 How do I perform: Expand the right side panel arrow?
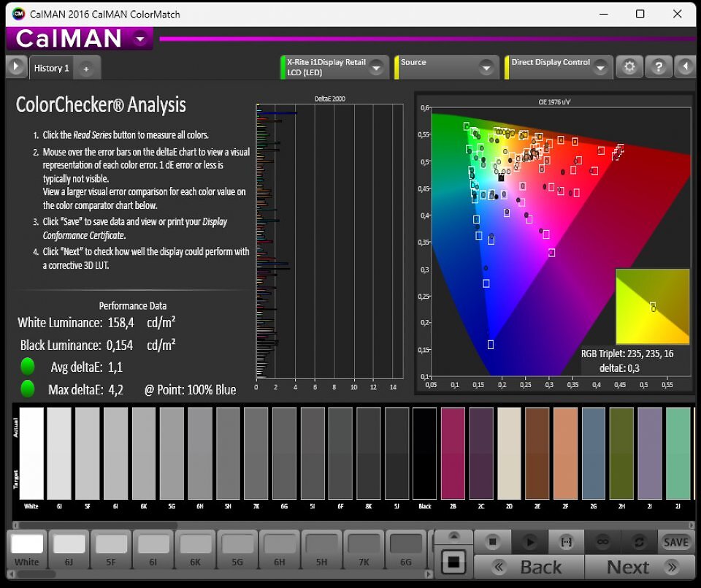(684, 67)
